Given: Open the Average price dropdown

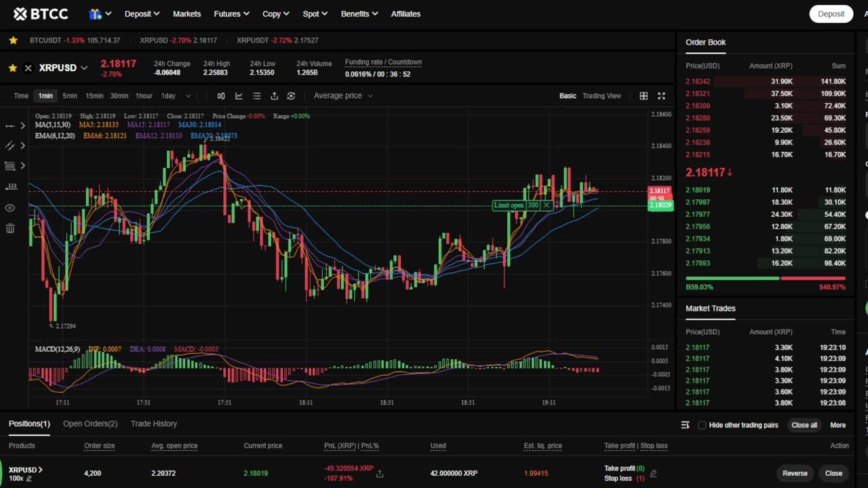Looking at the screenshot, I should pyautogui.click(x=343, y=96).
